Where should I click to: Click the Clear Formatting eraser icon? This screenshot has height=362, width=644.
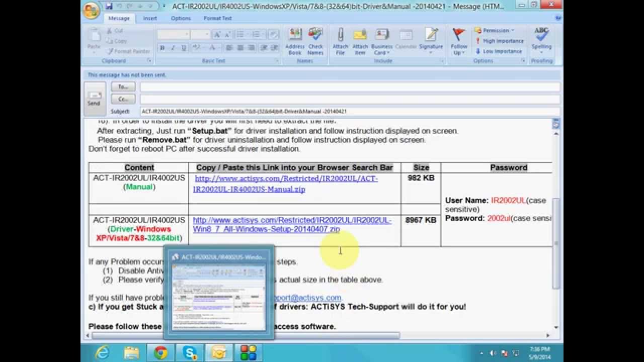[273, 35]
